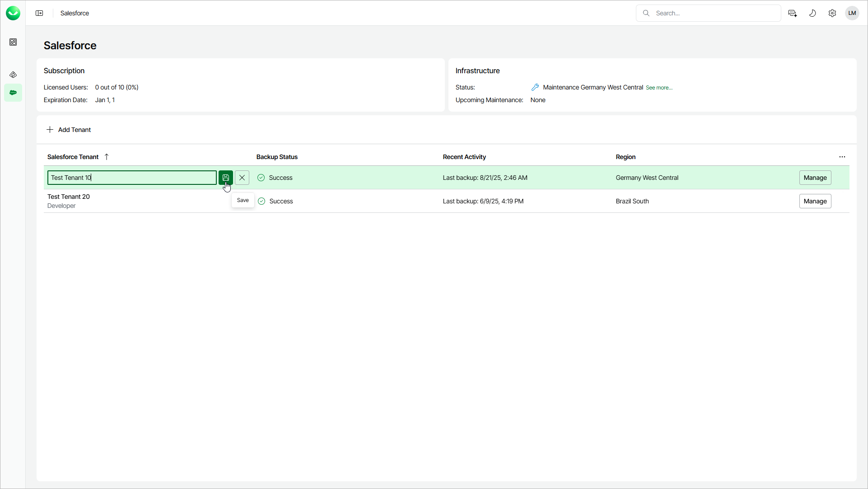Click Manage for Germany West Central tenant
This screenshot has height=489, width=868.
pyautogui.click(x=815, y=178)
